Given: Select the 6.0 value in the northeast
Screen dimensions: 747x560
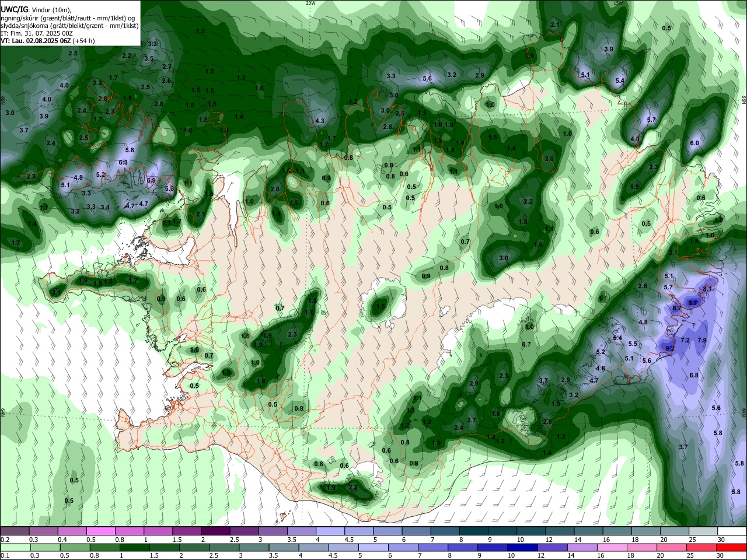Looking at the screenshot, I should coord(694,143).
